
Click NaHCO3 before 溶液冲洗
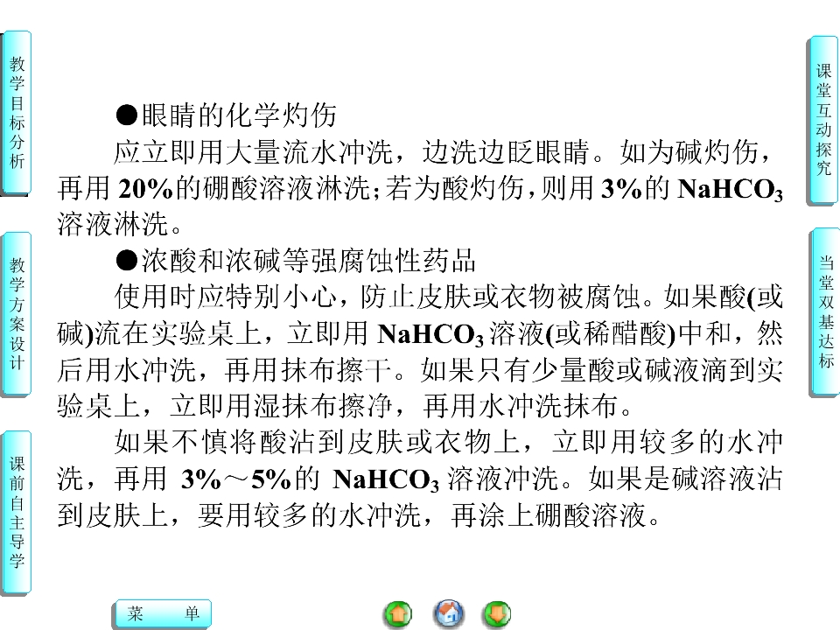(x=386, y=479)
